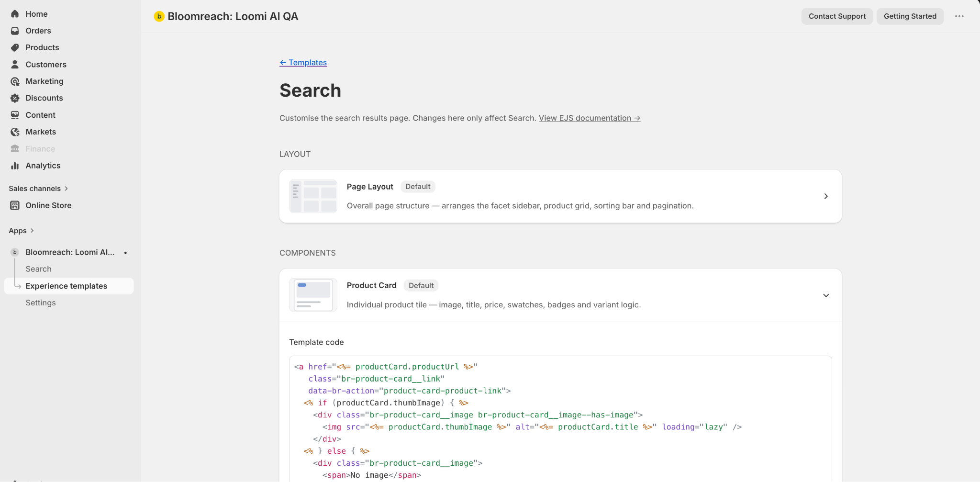Click the Products tag icon
This screenshot has height=482, width=980.
coord(15,47)
